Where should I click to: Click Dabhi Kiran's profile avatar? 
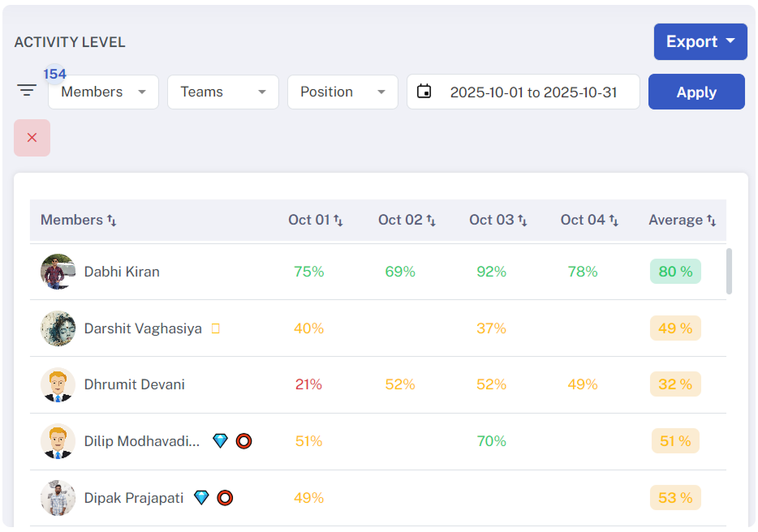pos(58,272)
